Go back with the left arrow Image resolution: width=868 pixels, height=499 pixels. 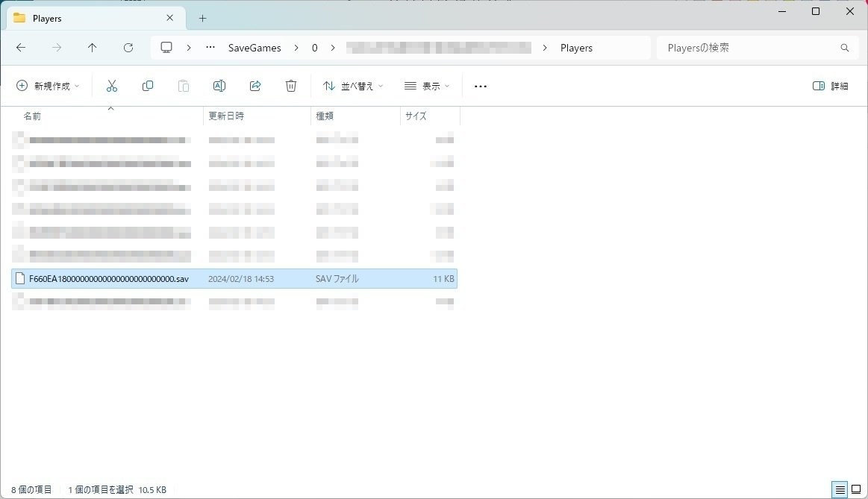21,48
